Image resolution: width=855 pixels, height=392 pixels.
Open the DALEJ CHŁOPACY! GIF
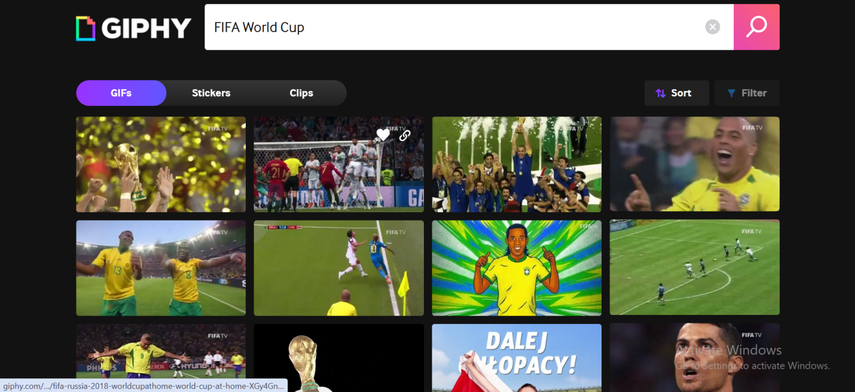pyautogui.click(x=517, y=358)
